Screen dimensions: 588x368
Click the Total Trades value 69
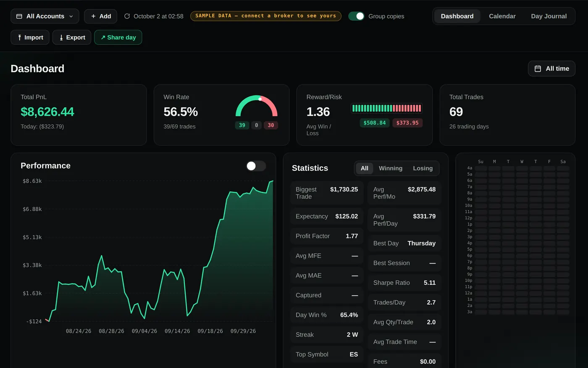(x=456, y=112)
